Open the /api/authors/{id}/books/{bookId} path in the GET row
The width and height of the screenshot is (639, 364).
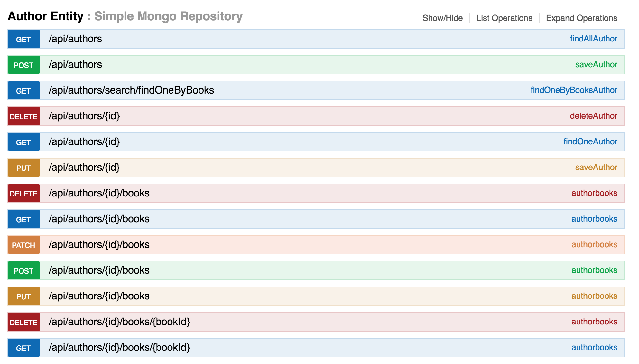coord(119,348)
